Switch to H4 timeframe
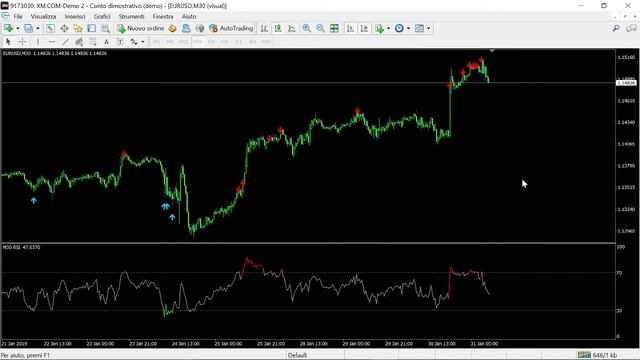 click(225, 42)
